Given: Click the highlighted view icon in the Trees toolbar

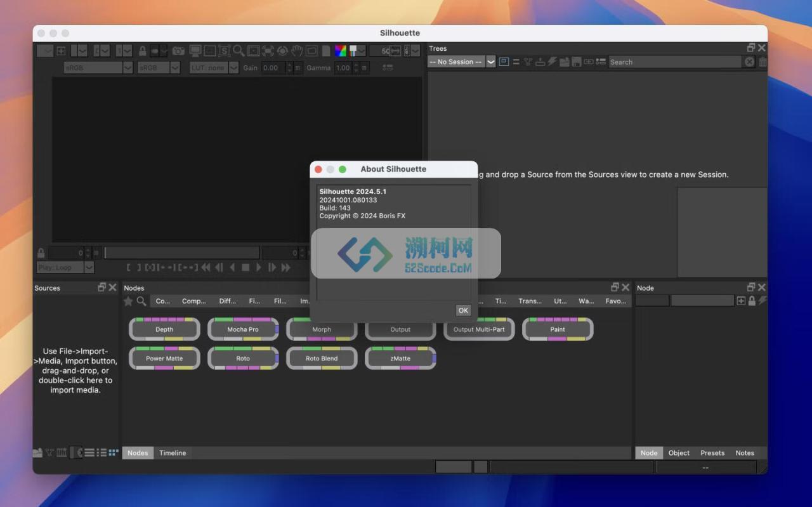Looking at the screenshot, I should click(504, 62).
